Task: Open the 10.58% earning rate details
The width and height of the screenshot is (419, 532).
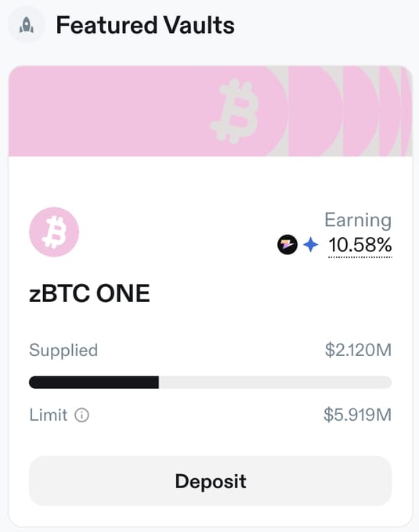Action: tap(360, 245)
